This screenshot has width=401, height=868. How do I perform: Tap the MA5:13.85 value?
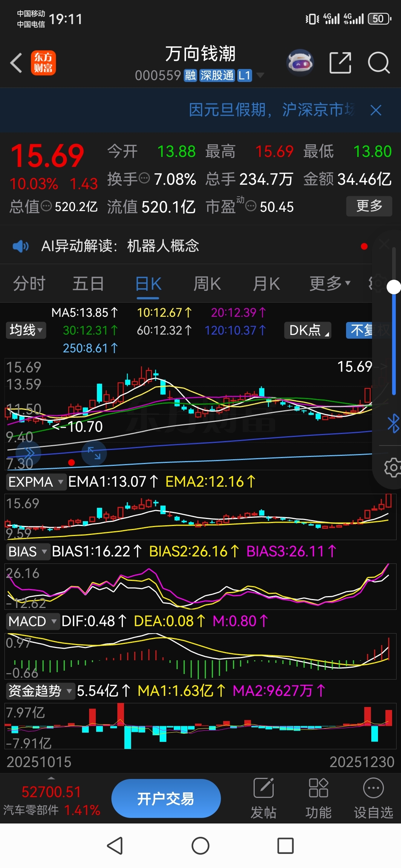pos(85,312)
